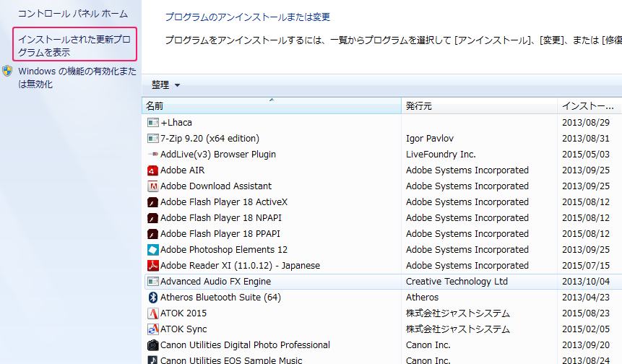
Task: Select Atheros Bluetooth Suite (64) entry
Action: click(x=220, y=298)
